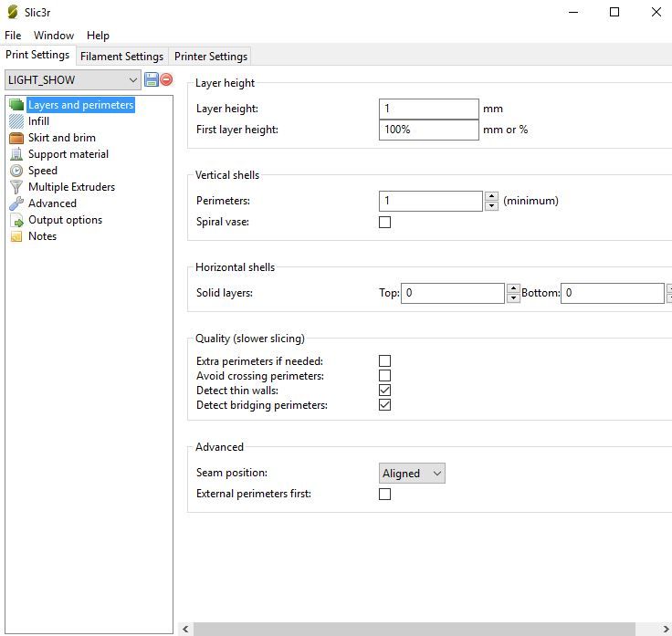The height and width of the screenshot is (636, 672).
Task: Increase Perimeters with the up arrow
Action: point(491,196)
